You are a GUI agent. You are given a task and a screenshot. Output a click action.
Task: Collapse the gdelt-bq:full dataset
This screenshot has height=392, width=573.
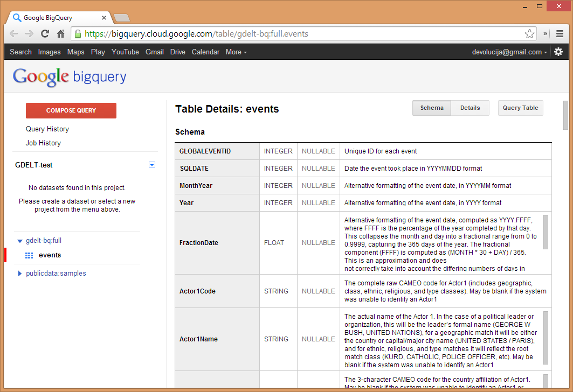pos(20,241)
